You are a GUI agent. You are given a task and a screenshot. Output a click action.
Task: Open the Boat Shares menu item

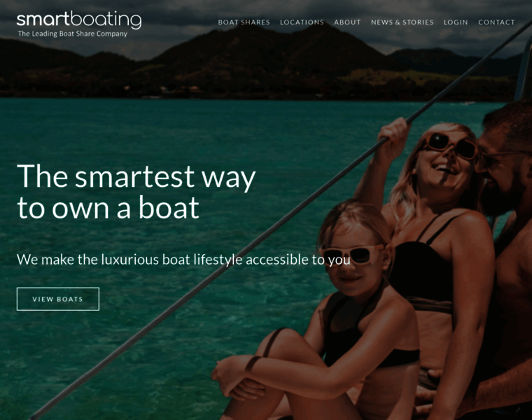pos(244,22)
